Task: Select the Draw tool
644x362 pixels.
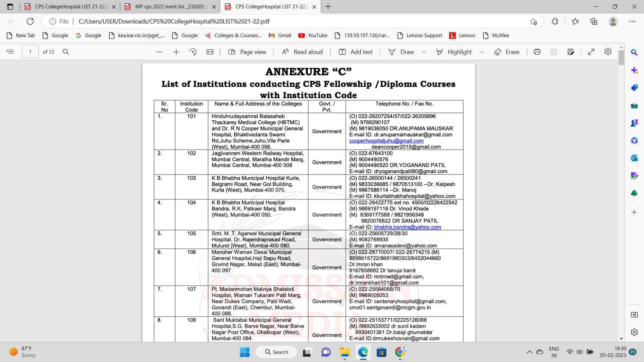Action: pyautogui.click(x=401, y=52)
